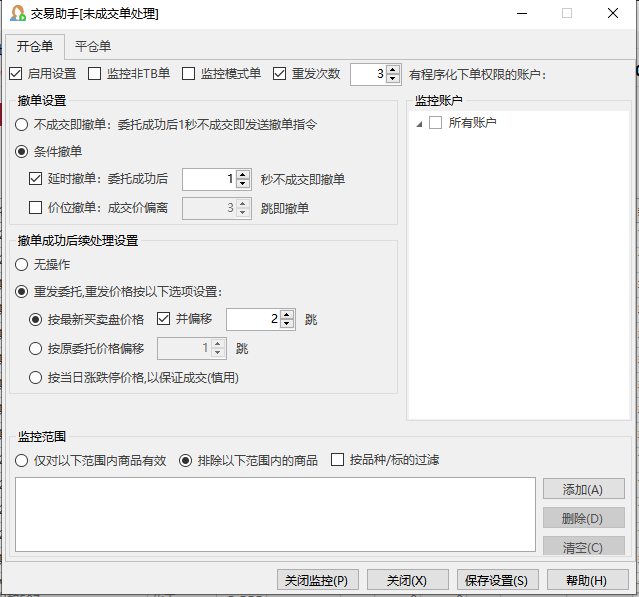
Task: Click the 监控范围 product list box
Action: (x=275, y=514)
